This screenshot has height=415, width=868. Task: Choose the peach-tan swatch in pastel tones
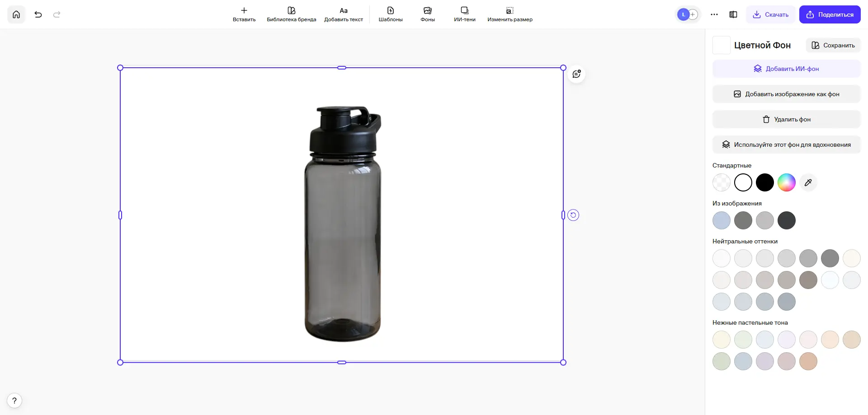coord(808,361)
